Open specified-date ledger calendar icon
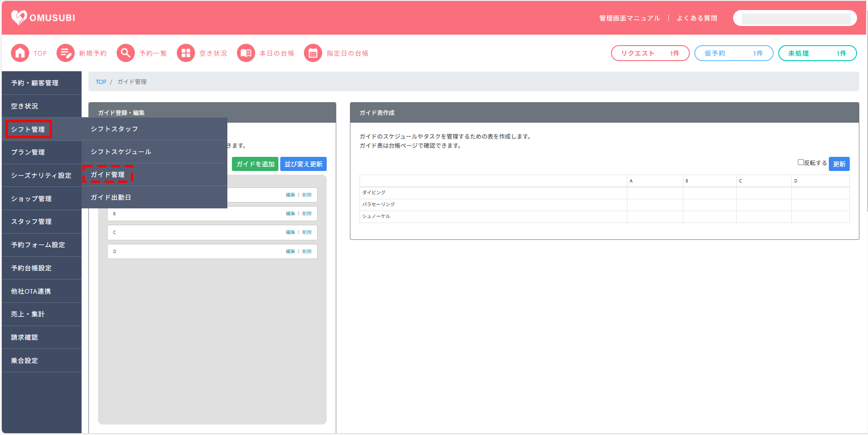The image size is (868, 435). [313, 53]
